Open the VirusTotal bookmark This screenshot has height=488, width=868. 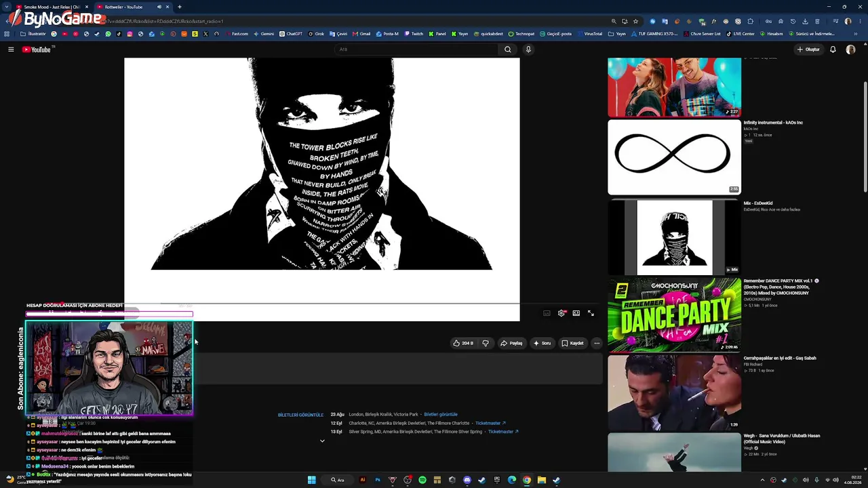(x=589, y=34)
